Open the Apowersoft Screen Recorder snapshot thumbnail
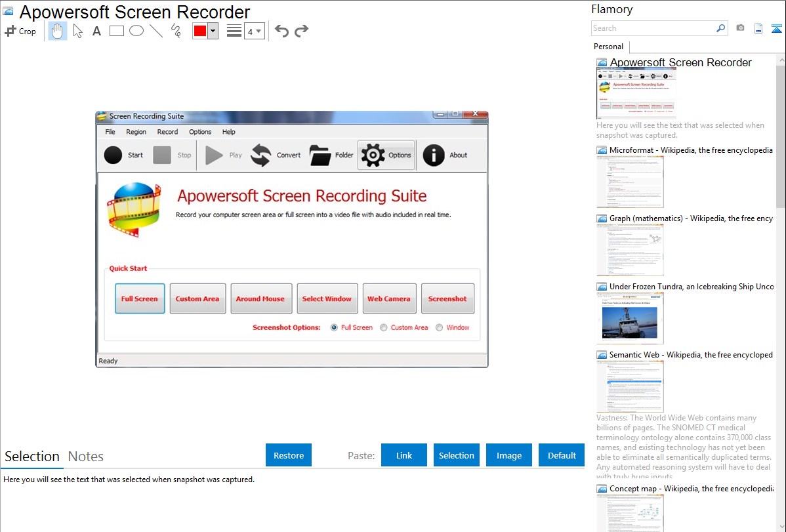Image resolution: width=786 pixels, height=532 pixels. point(636,92)
